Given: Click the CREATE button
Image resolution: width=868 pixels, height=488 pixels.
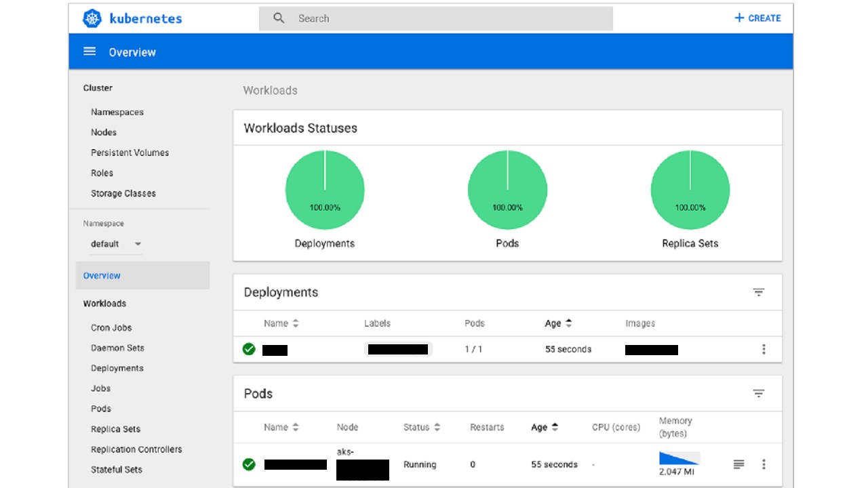Looking at the screenshot, I should click(x=757, y=18).
